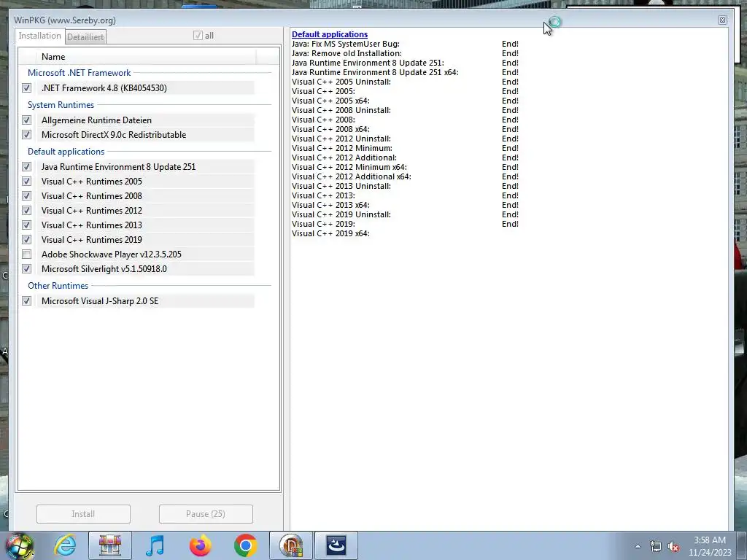Toggle Visual C++ Runtimes 2019 checkbox

(27, 240)
